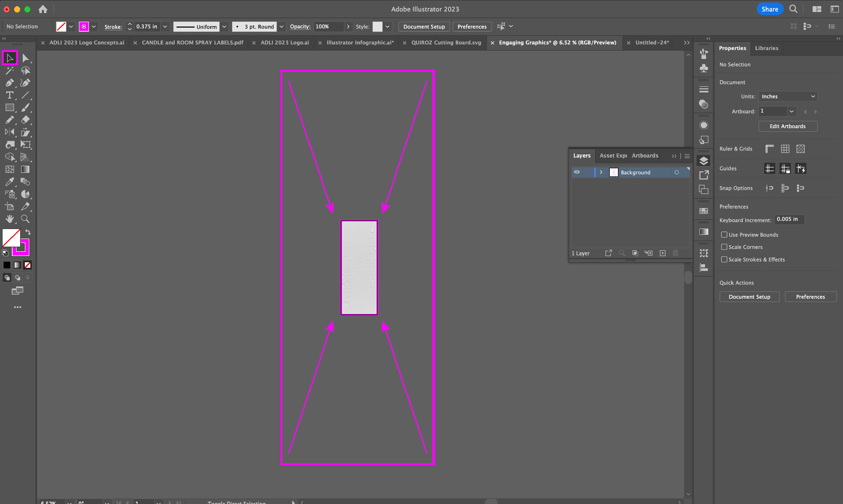843x504 pixels.
Task: Click the Keyboard Increment input field
Action: click(789, 219)
